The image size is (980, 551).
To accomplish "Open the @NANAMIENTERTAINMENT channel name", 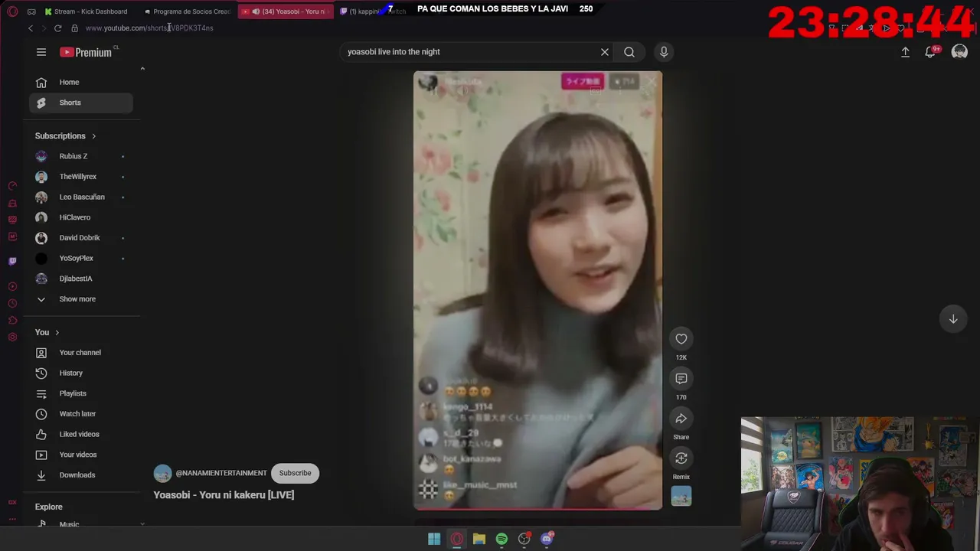I will point(221,473).
